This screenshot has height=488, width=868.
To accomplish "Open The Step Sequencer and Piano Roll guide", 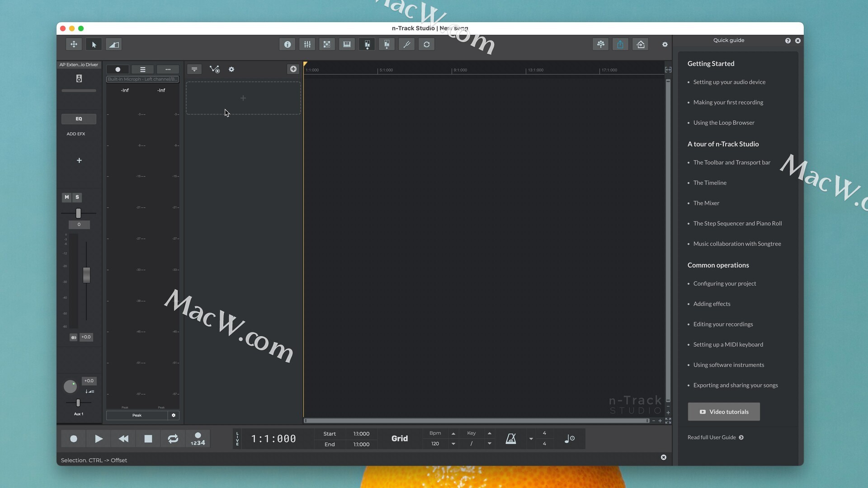I will click(x=737, y=224).
